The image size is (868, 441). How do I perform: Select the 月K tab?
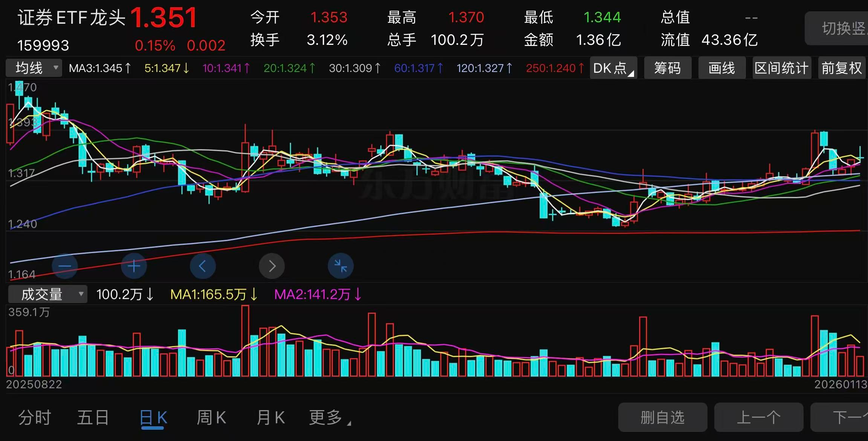[x=270, y=418]
